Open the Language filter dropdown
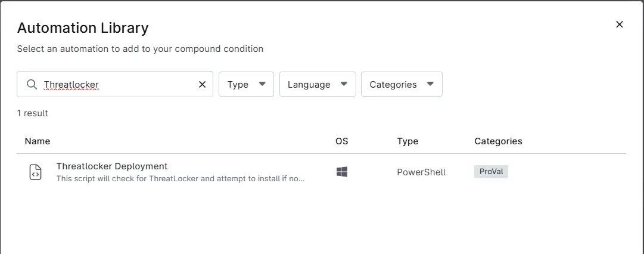 [318, 84]
